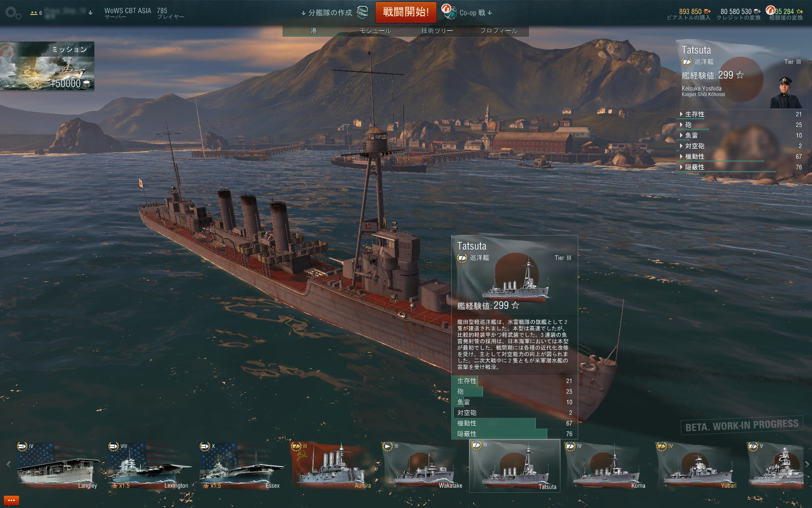The height and width of the screenshot is (508, 812).
Task: Expand the 魚雷 stat row
Action: (x=741, y=135)
